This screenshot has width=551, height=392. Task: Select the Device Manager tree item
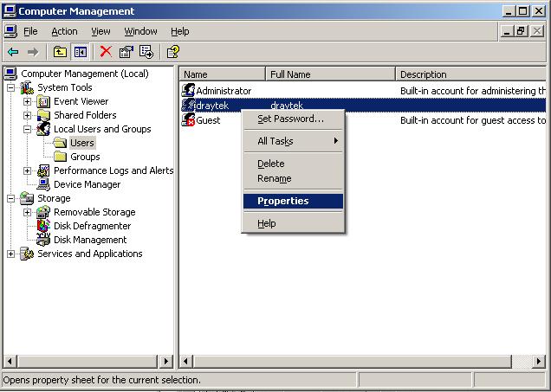(x=87, y=184)
